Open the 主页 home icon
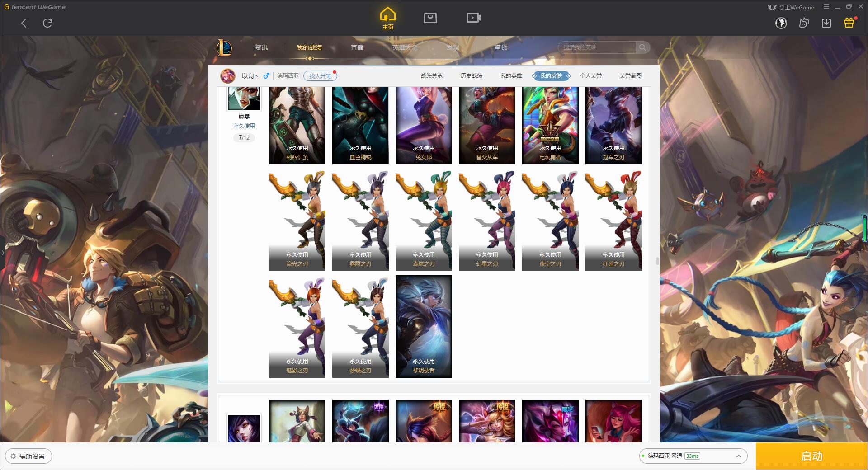The width and height of the screenshot is (868, 470). 387,19
